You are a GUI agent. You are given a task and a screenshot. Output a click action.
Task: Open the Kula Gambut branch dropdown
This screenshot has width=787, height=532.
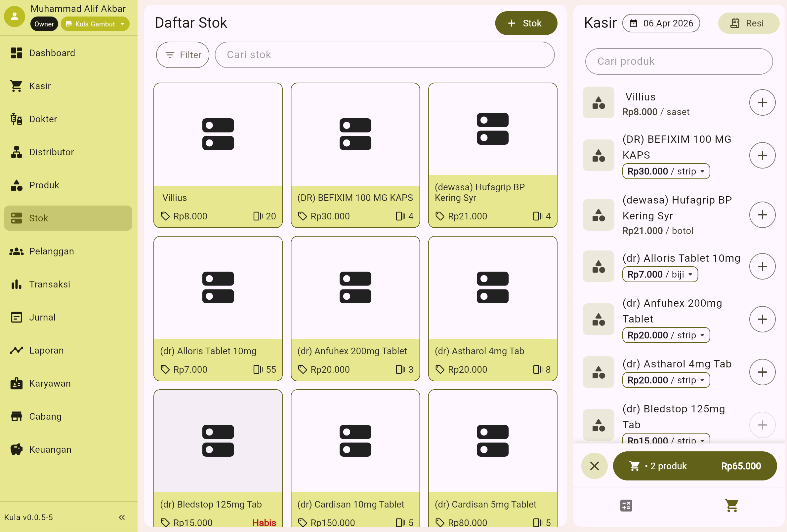click(95, 24)
